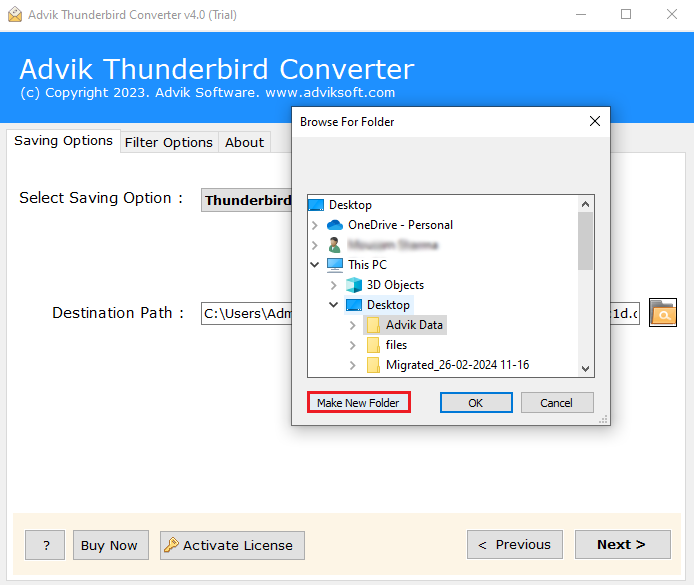Viewport: 694px width, 585px height.
Task: Click the key icon on Activate License
Action: point(171,545)
